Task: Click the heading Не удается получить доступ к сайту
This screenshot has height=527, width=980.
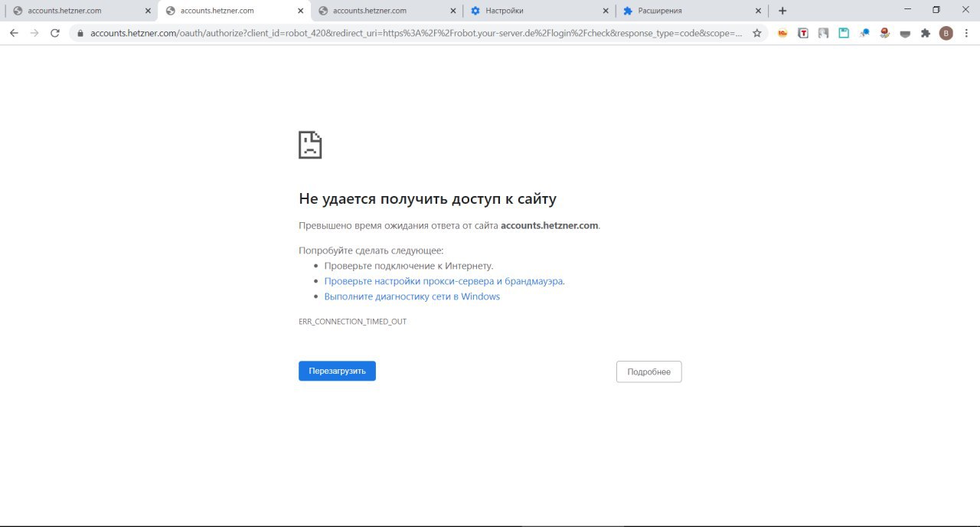Action: (427, 199)
